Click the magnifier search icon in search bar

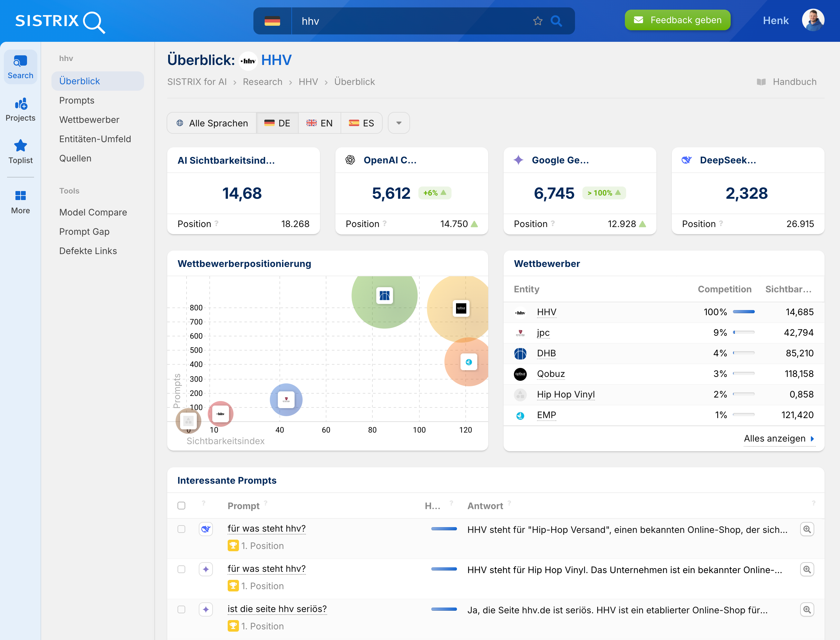click(556, 21)
